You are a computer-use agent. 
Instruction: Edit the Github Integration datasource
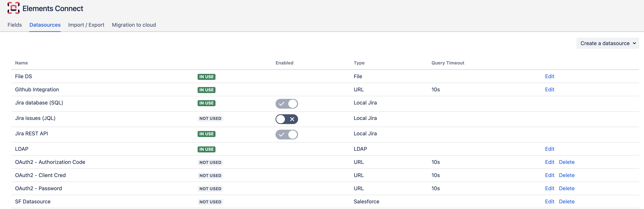point(550,90)
